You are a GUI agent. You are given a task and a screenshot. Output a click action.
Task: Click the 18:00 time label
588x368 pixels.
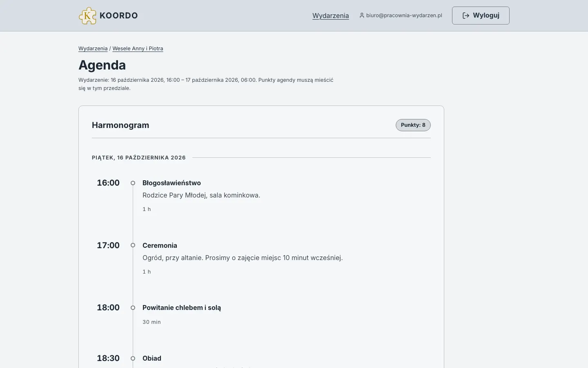click(x=108, y=307)
